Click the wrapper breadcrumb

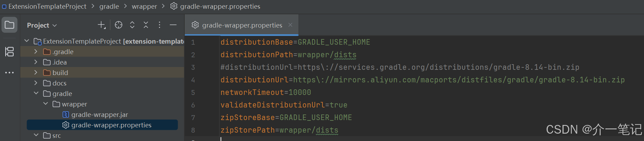click(x=144, y=6)
